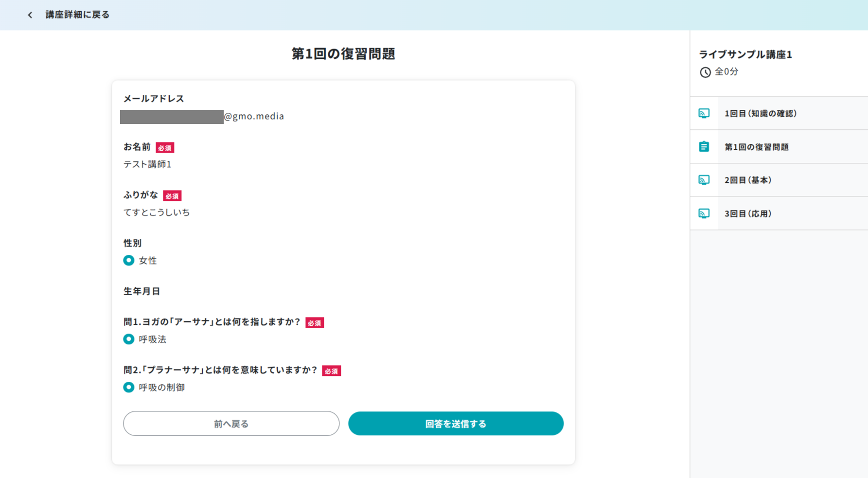
Task: Select the 呼吸法 answer radio button
Action: pos(129,339)
